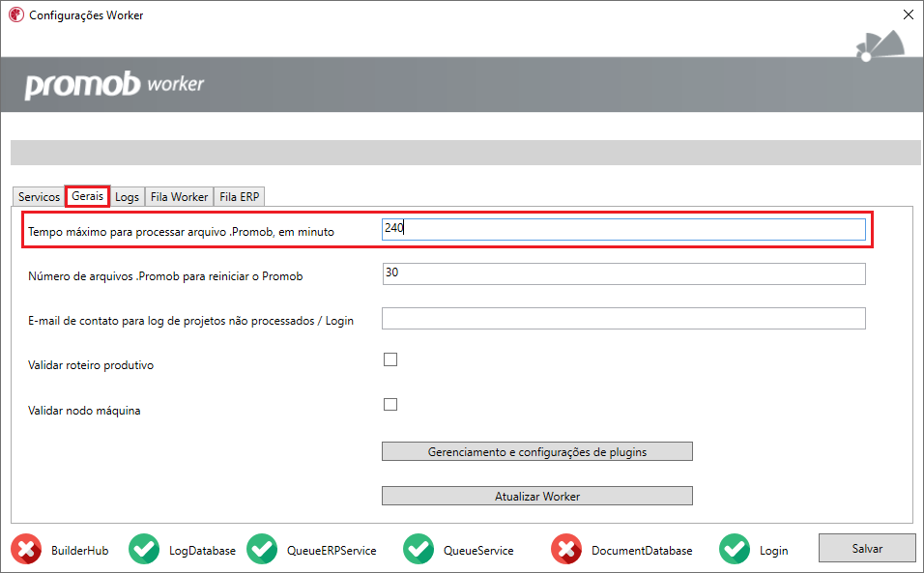Viewport: 924px width, 573px height.
Task: Click the 'Tempo máximo para processar arquivo' label
Action: pos(181,232)
